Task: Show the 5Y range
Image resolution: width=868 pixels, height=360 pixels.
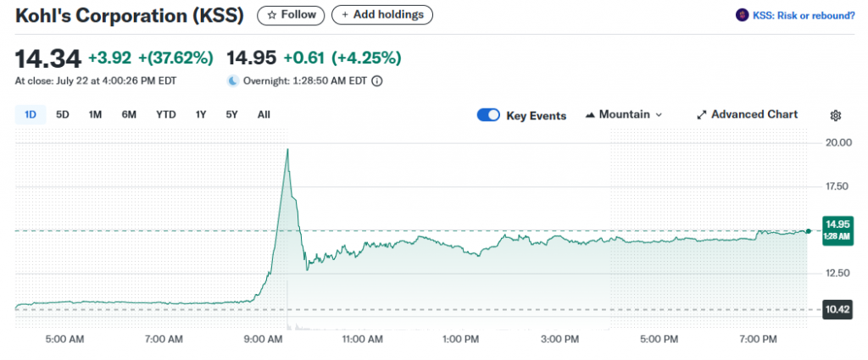Action: click(231, 114)
